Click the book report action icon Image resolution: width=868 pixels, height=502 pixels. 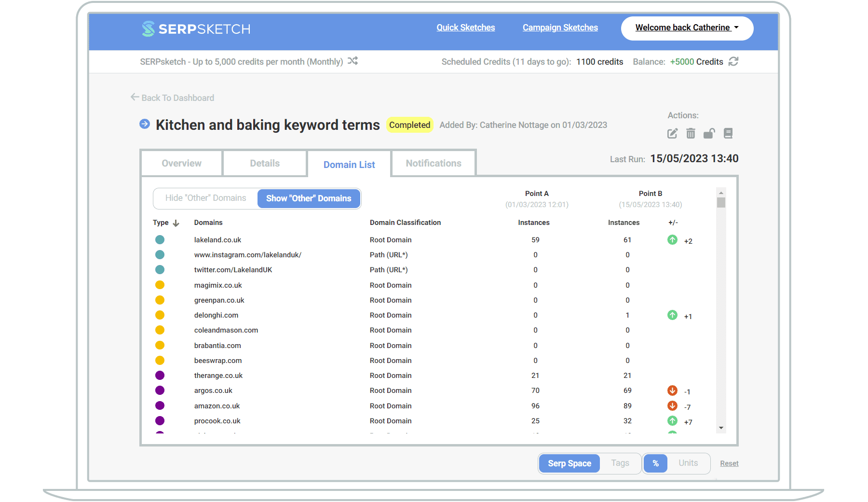pos(728,133)
